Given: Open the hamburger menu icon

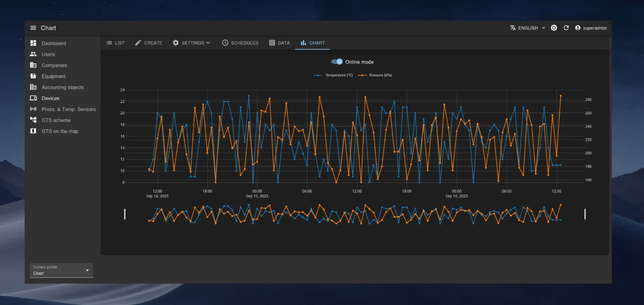Looking at the screenshot, I should (33, 28).
